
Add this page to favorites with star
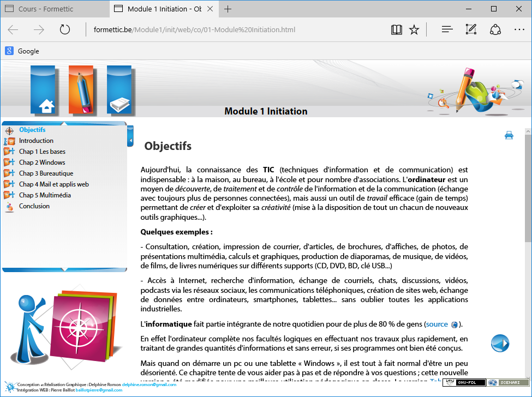414,30
